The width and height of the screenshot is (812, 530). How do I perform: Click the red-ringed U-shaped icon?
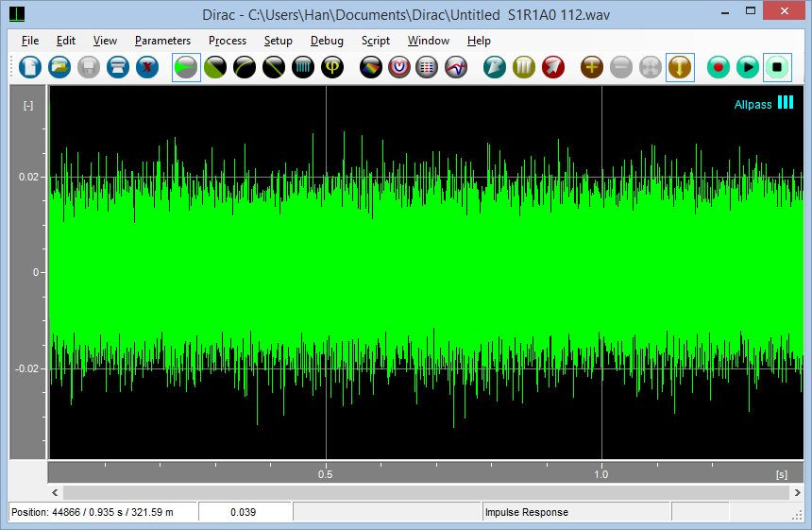click(x=399, y=67)
